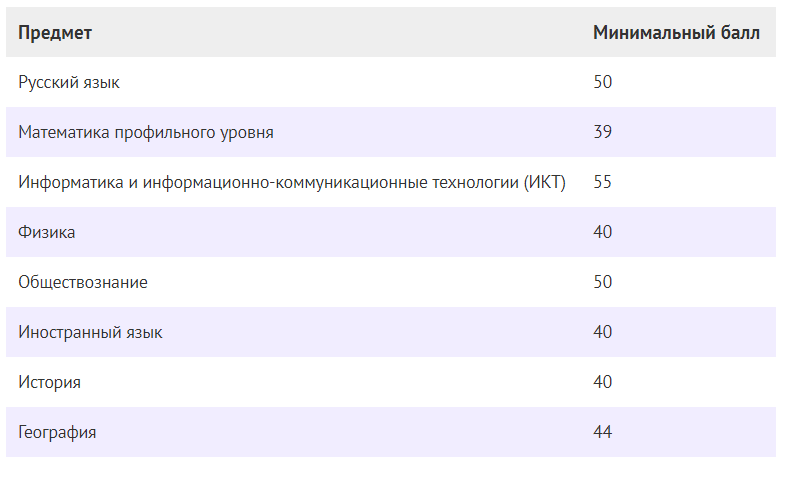Screen dimensions: 793x485
Task: Click the minimum score 39
Action: pyautogui.click(x=602, y=132)
